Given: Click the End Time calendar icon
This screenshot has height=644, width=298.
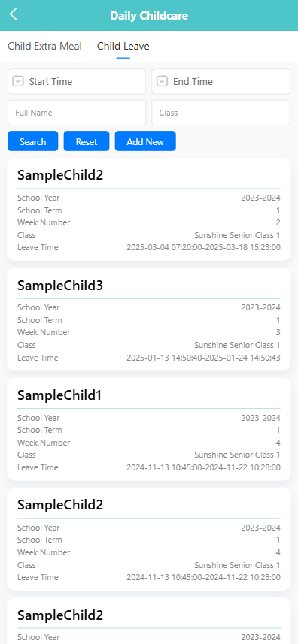Looking at the screenshot, I should point(162,81).
